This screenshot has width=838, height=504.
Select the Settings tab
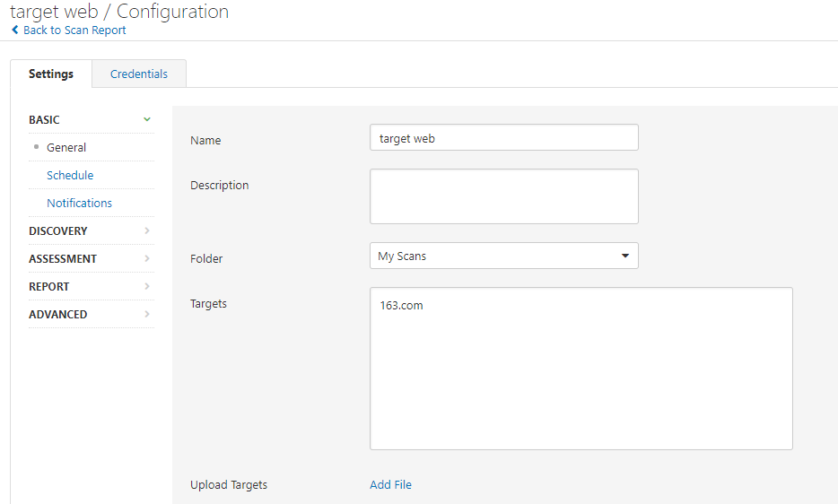point(51,74)
